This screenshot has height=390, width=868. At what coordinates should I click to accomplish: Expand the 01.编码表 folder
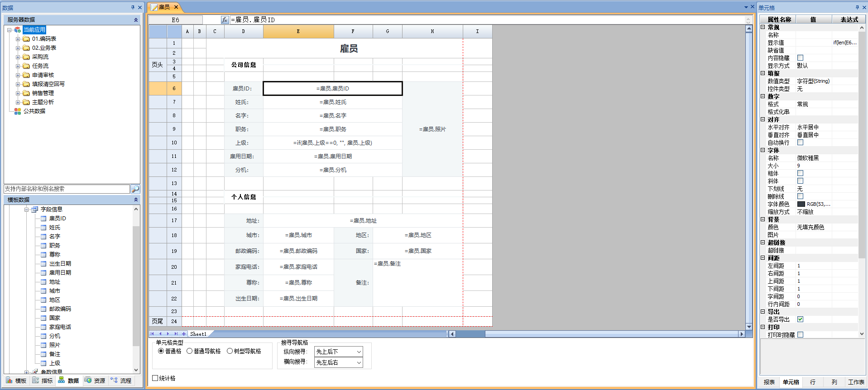point(18,39)
